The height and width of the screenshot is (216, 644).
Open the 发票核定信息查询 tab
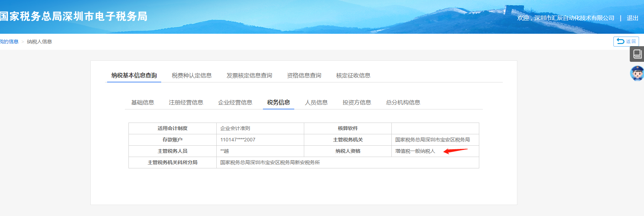(249, 75)
